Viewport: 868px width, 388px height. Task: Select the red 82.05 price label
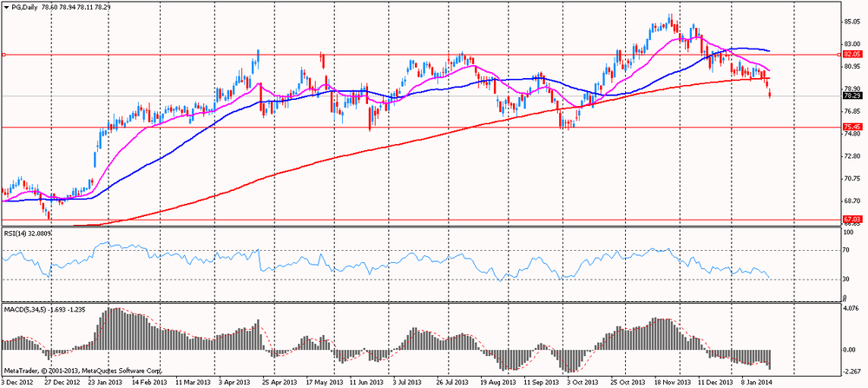point(851,54)
